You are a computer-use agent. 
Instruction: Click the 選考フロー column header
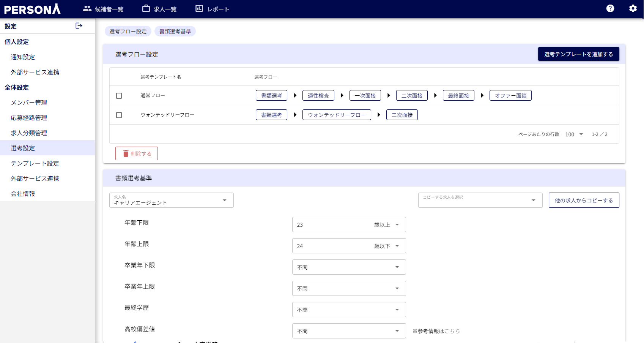click(x=266, y=77)
